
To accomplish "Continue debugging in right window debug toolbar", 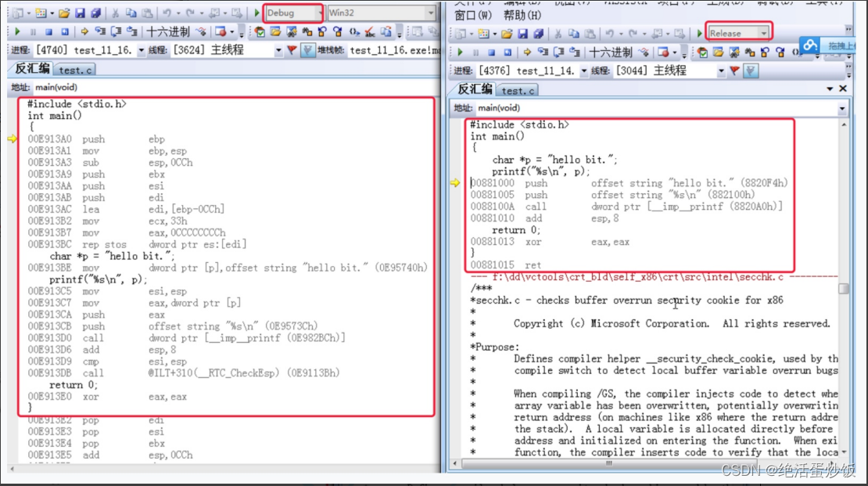I will (460, 52).
